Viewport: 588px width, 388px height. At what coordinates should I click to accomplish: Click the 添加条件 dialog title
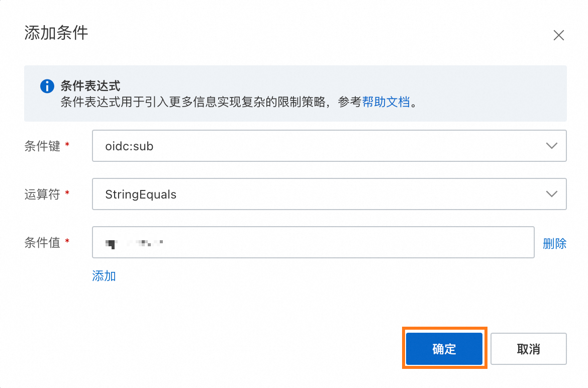click(x=56, y=34)
